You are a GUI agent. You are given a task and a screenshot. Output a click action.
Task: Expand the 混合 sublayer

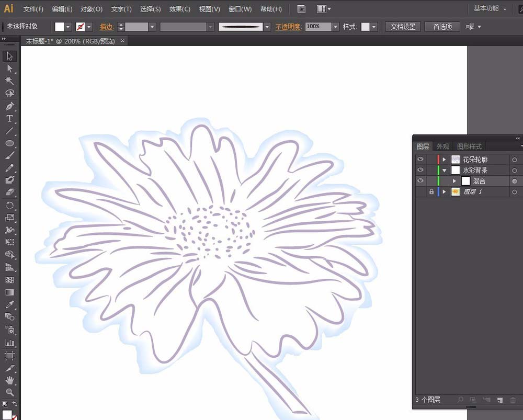[454, 181]
